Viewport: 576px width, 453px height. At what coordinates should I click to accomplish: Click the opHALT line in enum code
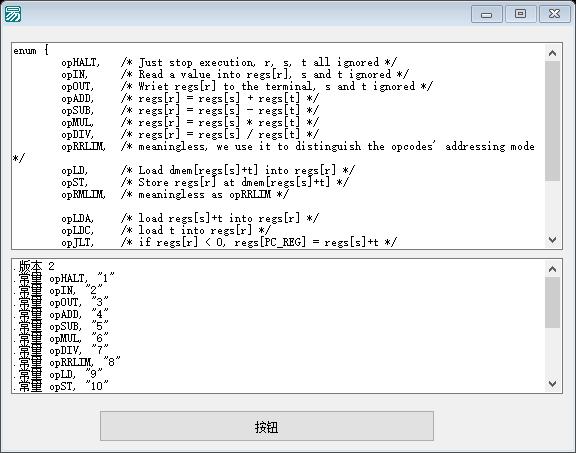pyautogui.click(x=229, y=62)
